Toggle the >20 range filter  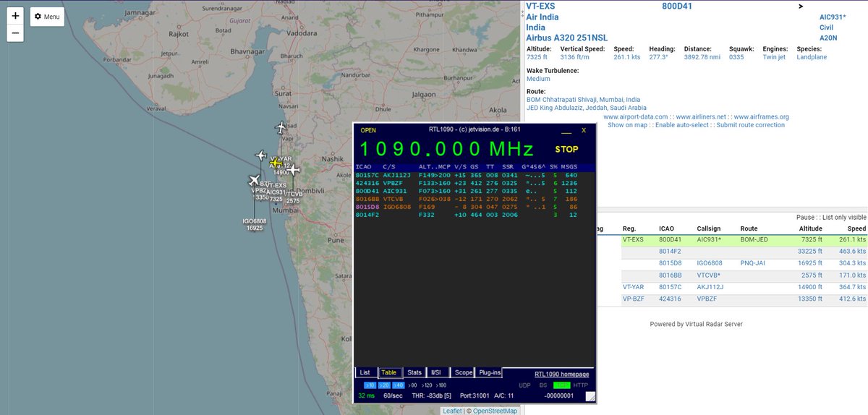coord(384,385)
